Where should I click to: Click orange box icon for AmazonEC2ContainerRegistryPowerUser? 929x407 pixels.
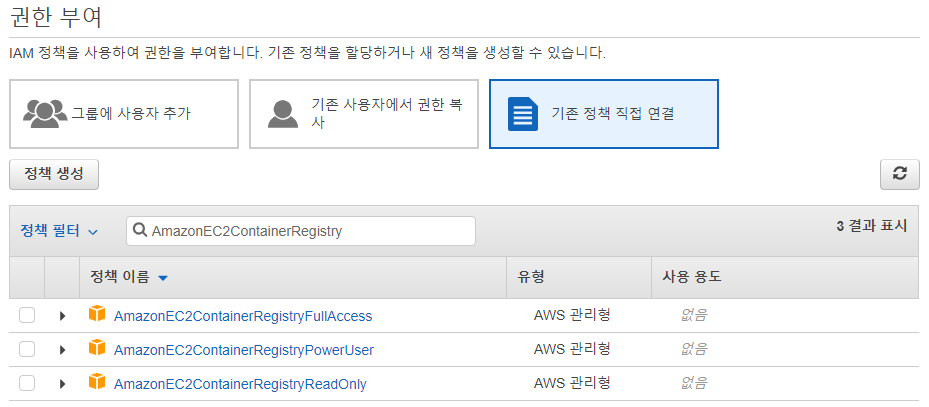pyautogui.click(x=97, y=348)
